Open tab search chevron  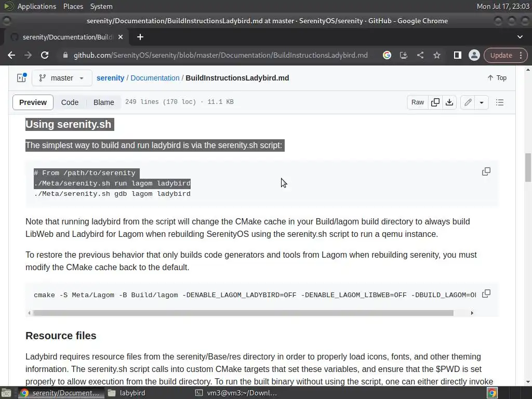pyautogui.click(x=520, y=37)
